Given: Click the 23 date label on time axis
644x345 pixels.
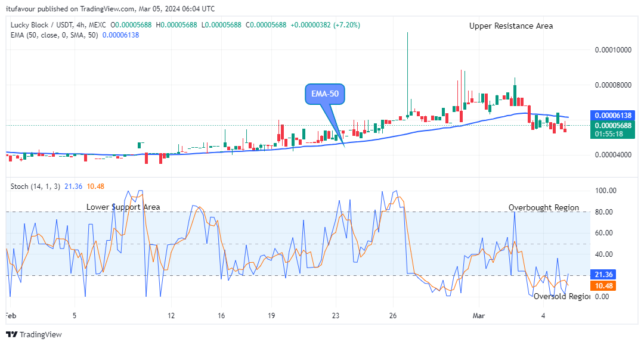Looking at the screenshot, I should pyautogui.click(x=336, y=315).
